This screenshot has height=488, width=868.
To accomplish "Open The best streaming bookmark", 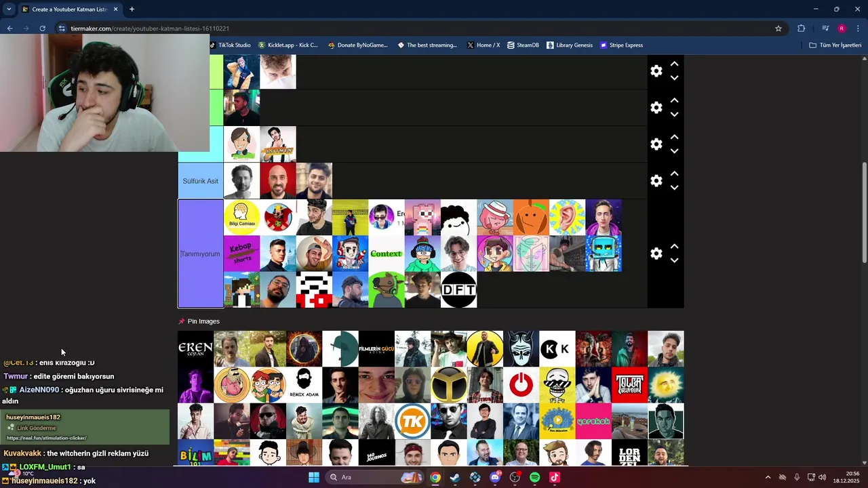I will point(427,45).
